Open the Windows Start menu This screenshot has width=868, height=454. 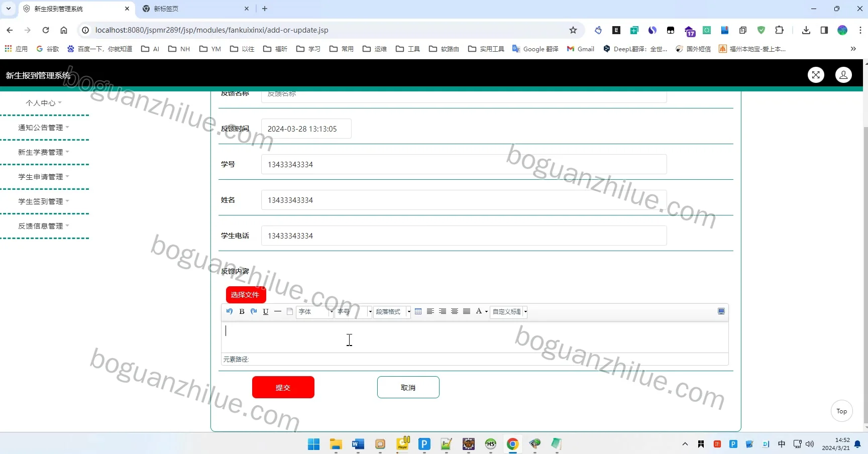pyautogui.click(x=314, y=444)
